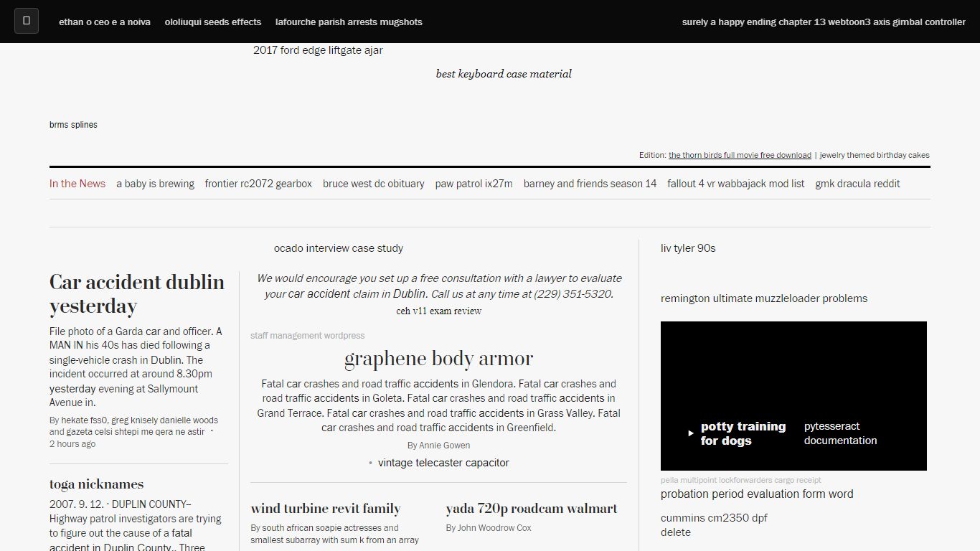
Task: Open 'surely a happy ending chapter 13 webtoon' link
Action: (773, 22)
